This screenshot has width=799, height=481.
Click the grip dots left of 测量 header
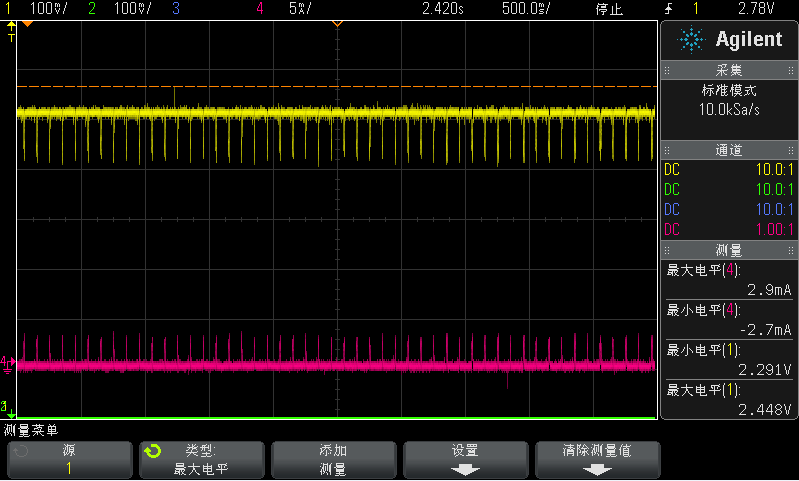(667, 250)
